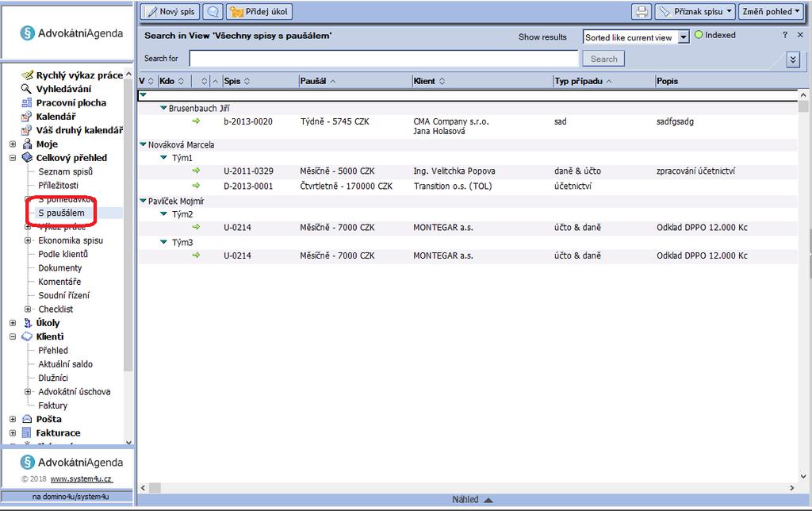The image size is (812, 511).
Task: Click into the Search for input field
Action: click(x=384, y=59)
